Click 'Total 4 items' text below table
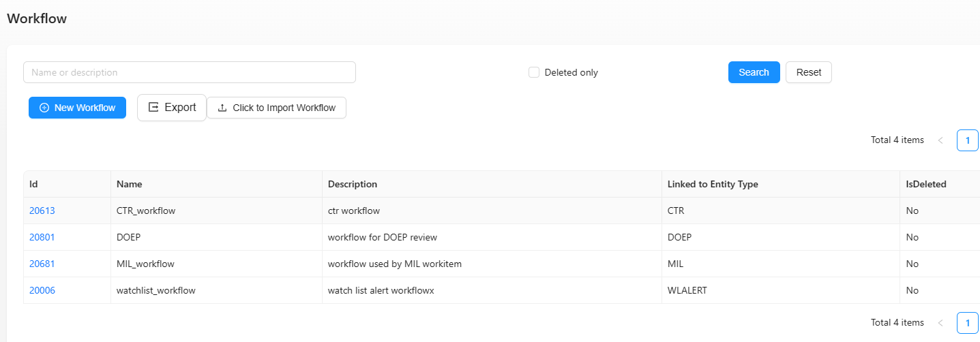The height and width of the screenshot is (342, 980). (x=897, y=322)
